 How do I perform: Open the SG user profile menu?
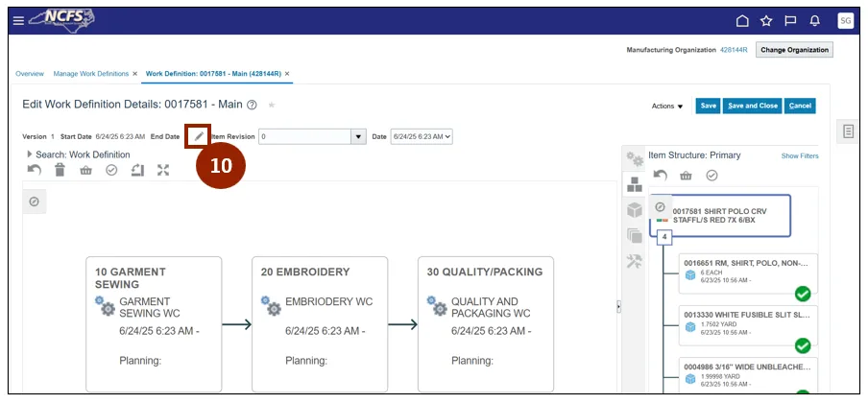point(845,21)
